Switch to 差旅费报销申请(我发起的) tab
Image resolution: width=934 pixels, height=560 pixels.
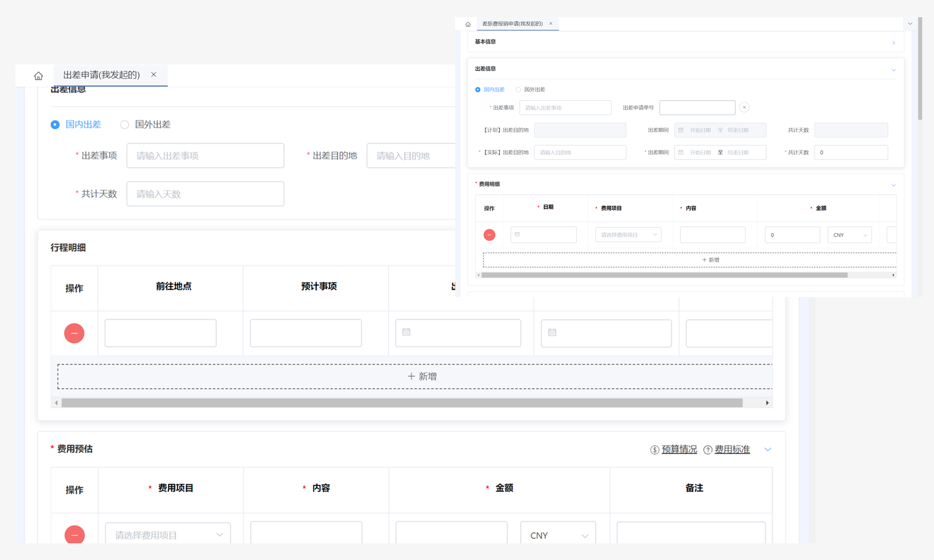point(512,24)
